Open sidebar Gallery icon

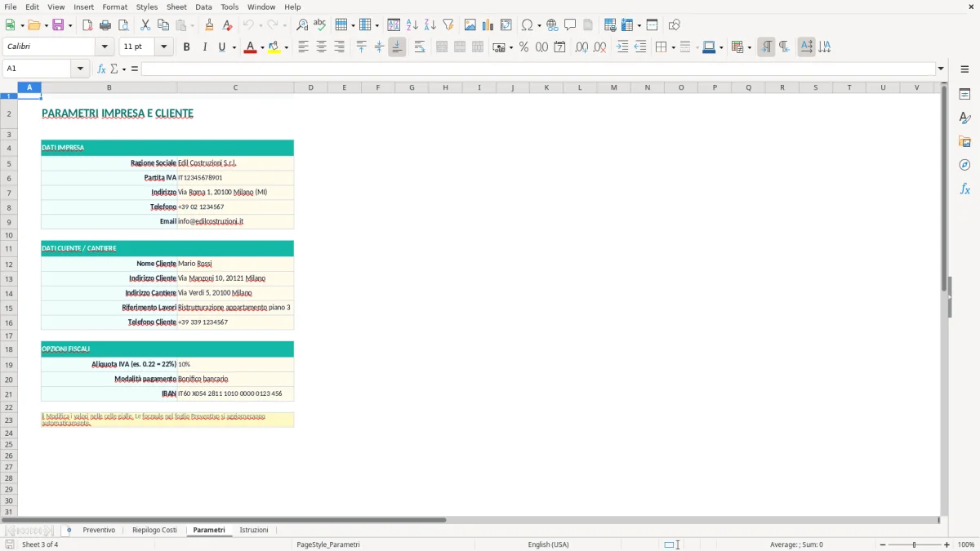tap(964, 141)
